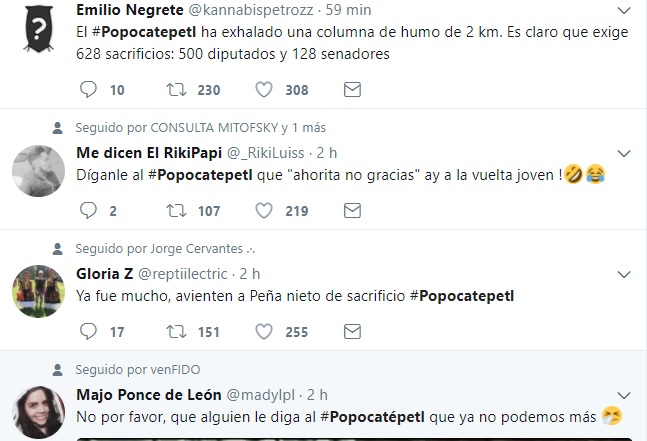Like Emilio Negrete's tweet
This screenshot has width=647, height=441.
[x=264, y=90]
